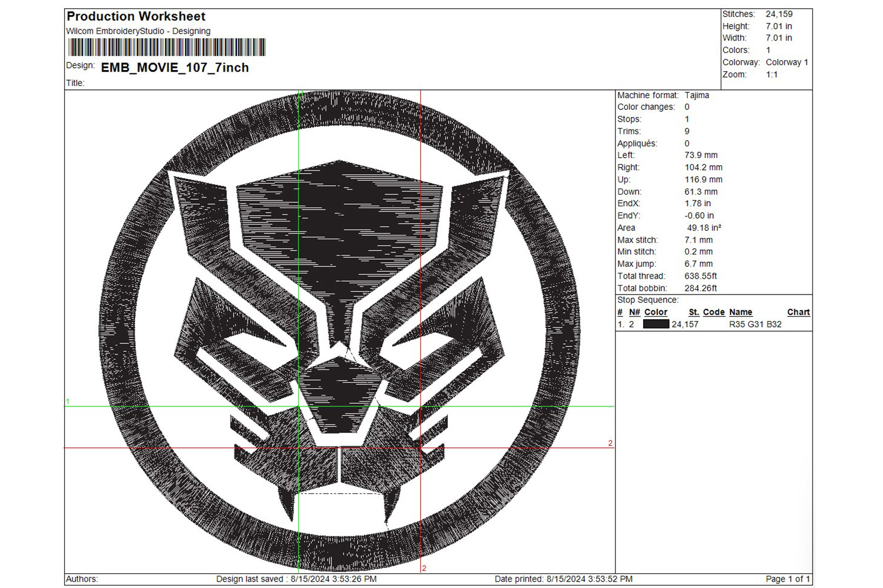Click the Machine format Tajima value

(x=697, y=95)
